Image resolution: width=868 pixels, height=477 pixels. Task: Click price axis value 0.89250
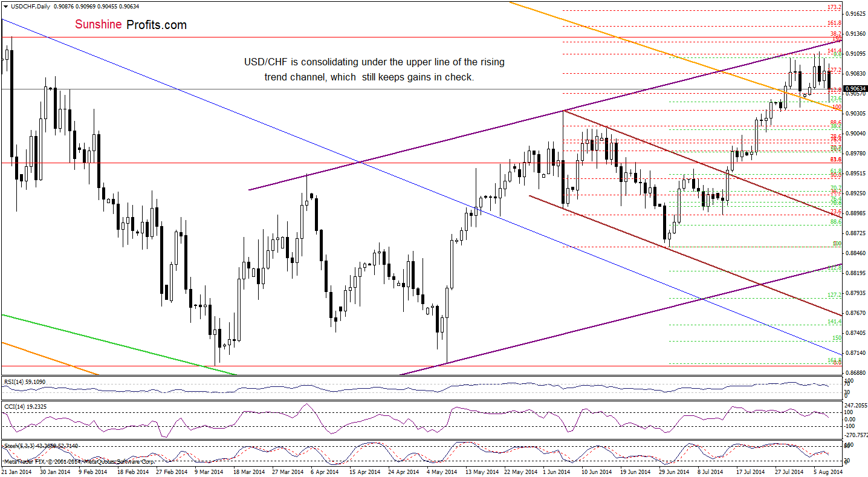[854, 193]
